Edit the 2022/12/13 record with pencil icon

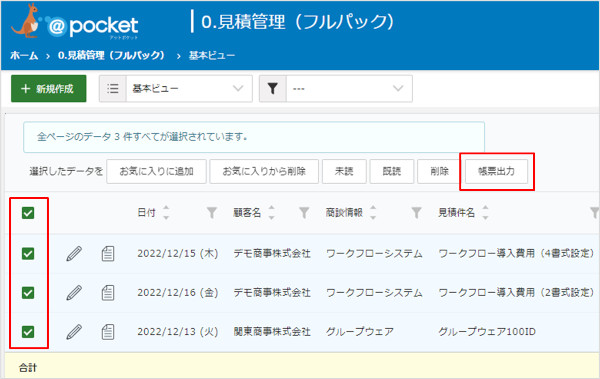coord(74,332)
